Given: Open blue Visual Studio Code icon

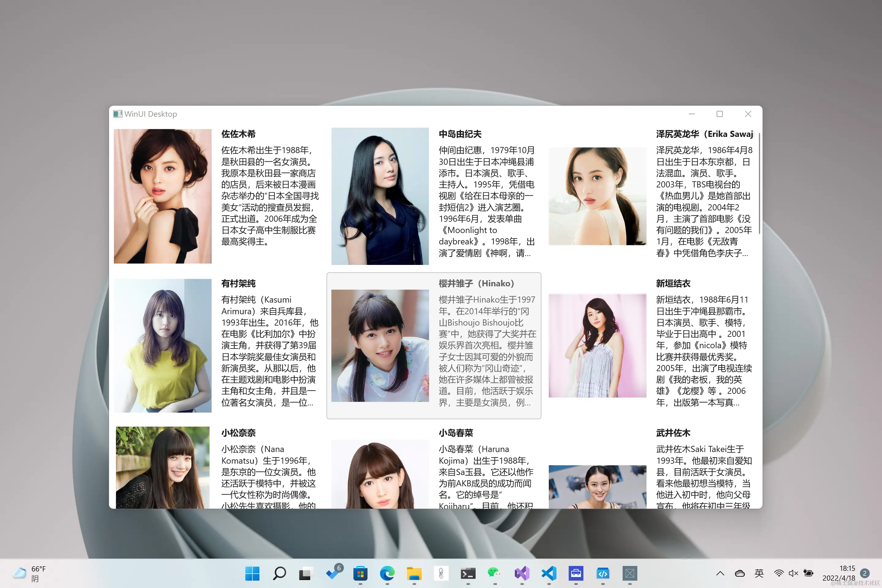Looking at the screenshot, I should (x=548, y=573).
